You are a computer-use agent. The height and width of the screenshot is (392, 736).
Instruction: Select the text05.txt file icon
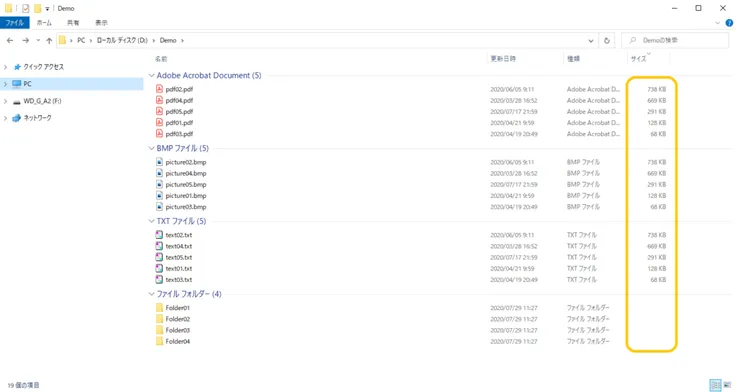[159, 257]
